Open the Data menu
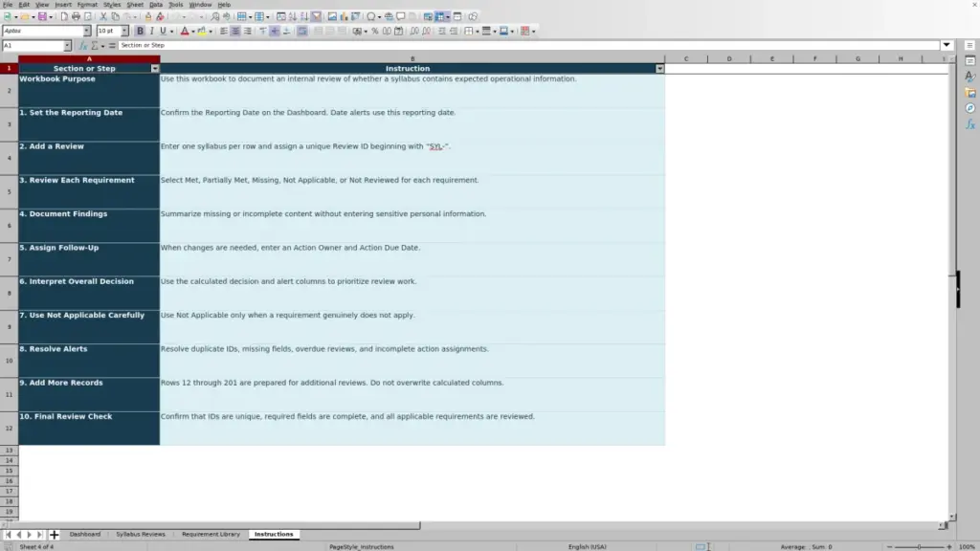This screenshot has height=551, width=980. 156,5
